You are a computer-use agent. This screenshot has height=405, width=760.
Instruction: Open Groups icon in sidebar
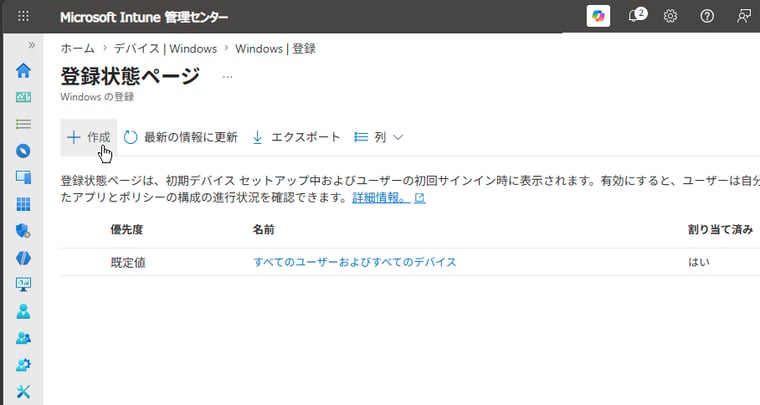point(23,338)
